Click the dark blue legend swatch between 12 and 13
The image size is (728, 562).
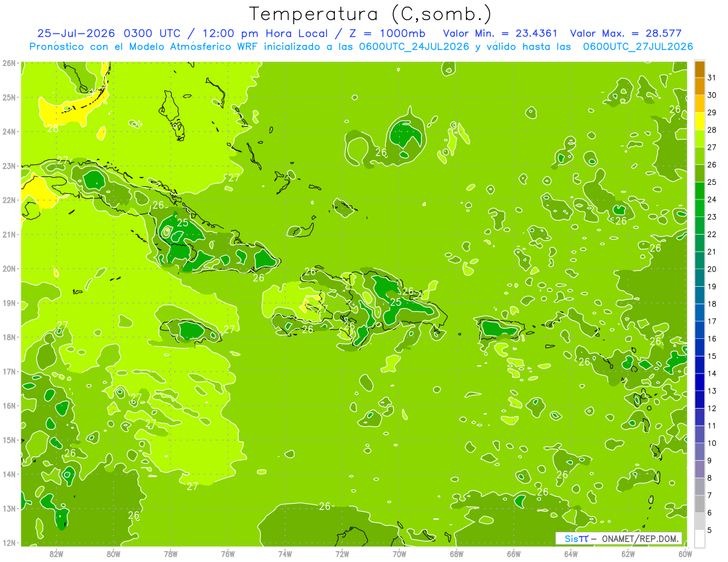click(699, 400)
